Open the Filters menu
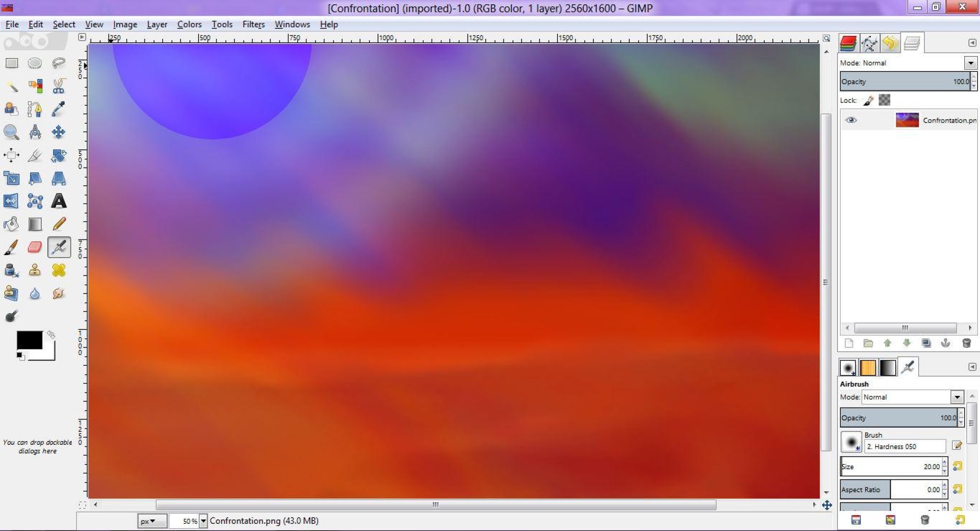The image size is (980, 531). (253, 24)
